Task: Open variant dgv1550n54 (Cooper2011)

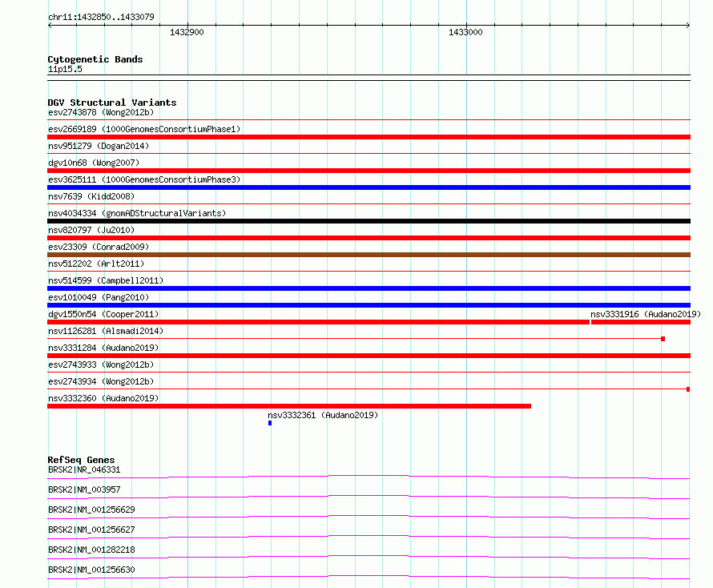Action: tap(103, 314)
